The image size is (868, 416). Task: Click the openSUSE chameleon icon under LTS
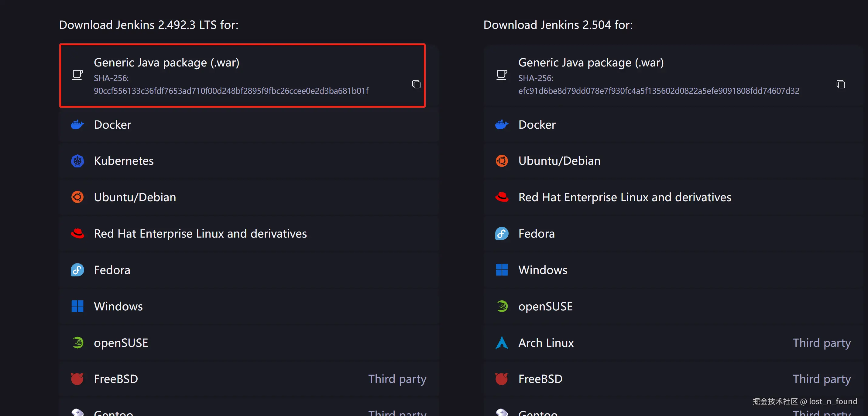tap(77, 343)
